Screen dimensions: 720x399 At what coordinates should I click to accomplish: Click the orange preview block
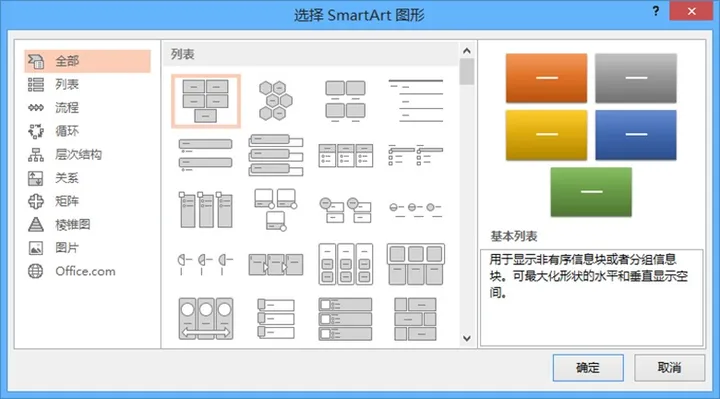pyautogui.click(x=546, y=78)
